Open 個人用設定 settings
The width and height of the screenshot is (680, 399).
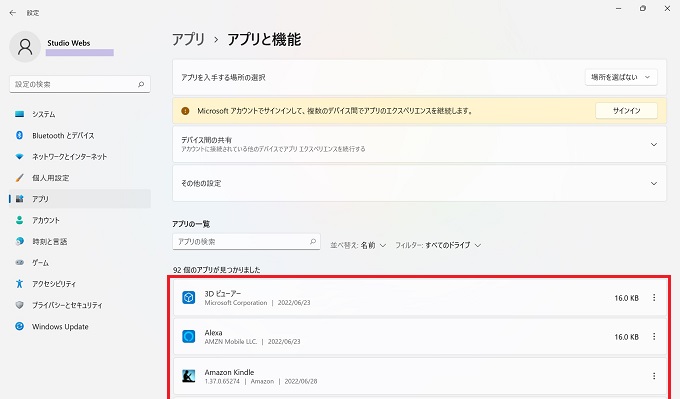tap(80, 178)
